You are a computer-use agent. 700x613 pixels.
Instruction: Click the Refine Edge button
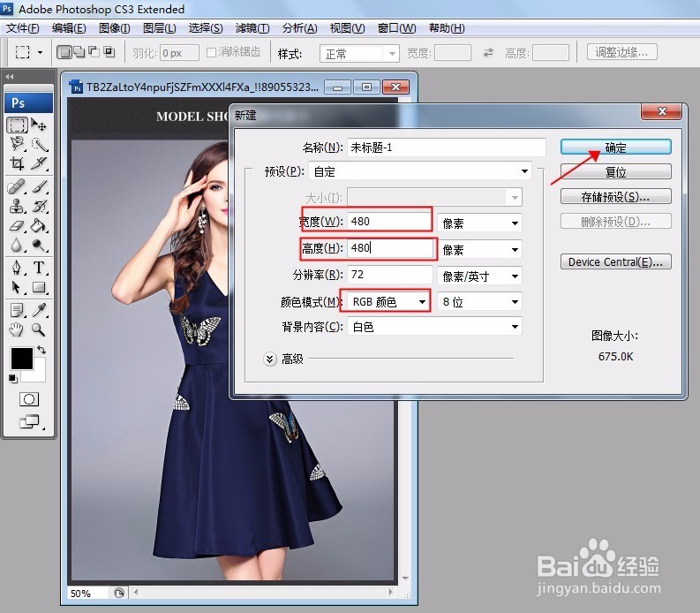pos(621,52)
